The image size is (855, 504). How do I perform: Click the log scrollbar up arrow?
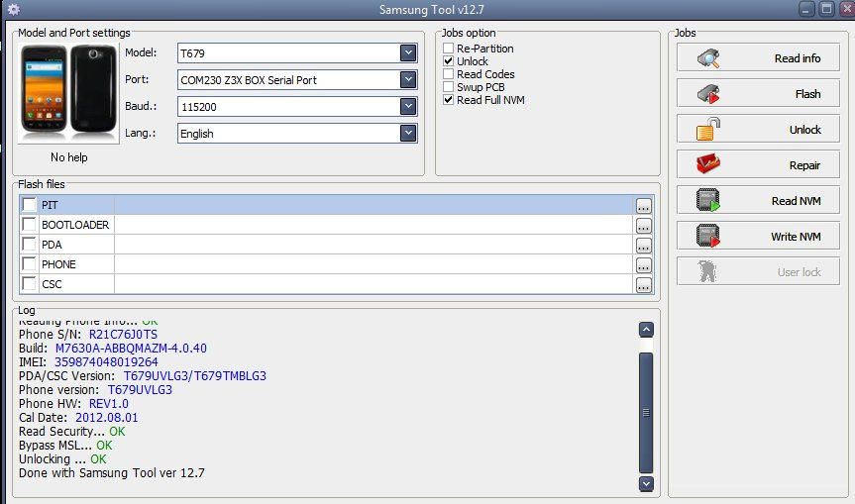tap(646, 329)
